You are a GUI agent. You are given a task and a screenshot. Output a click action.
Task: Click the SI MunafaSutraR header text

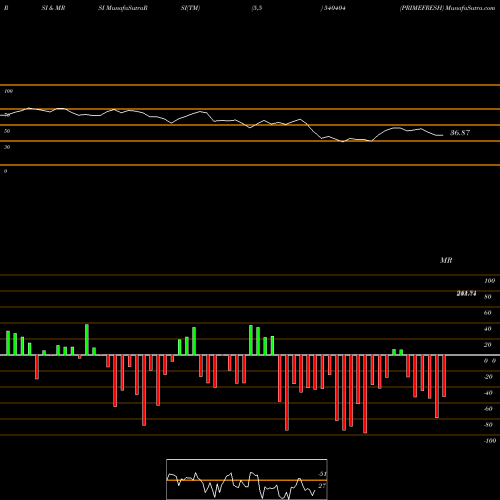tap(123, 8)
